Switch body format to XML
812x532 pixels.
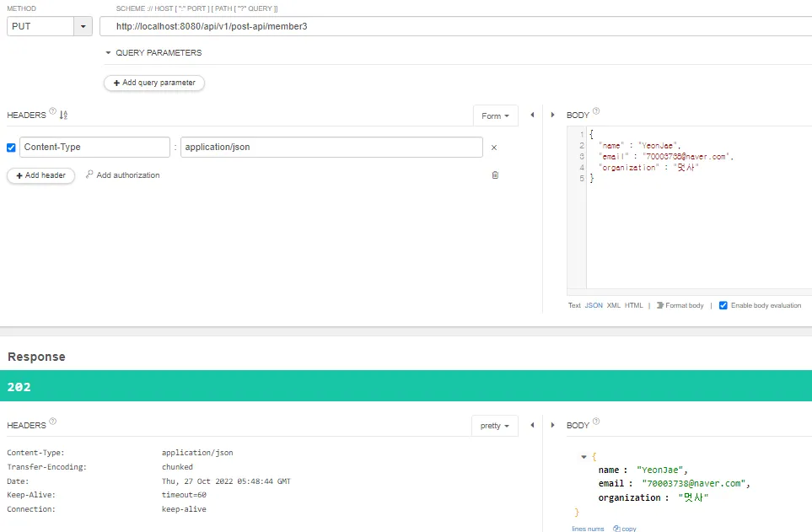click(x=614, y=306)
